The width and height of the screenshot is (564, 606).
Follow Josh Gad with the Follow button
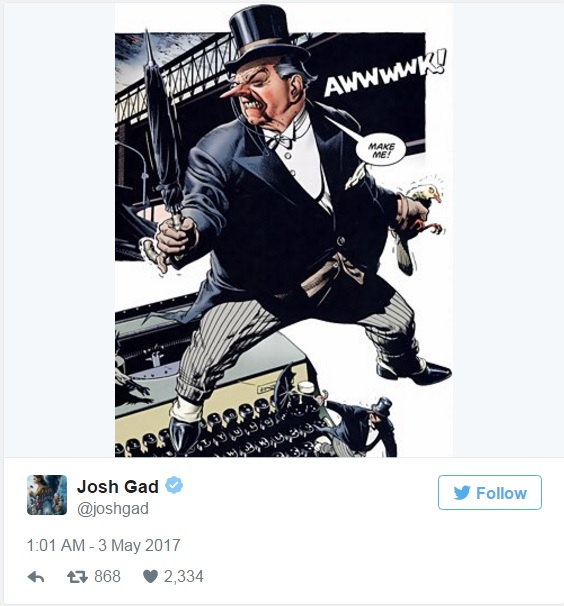[490, 492]
